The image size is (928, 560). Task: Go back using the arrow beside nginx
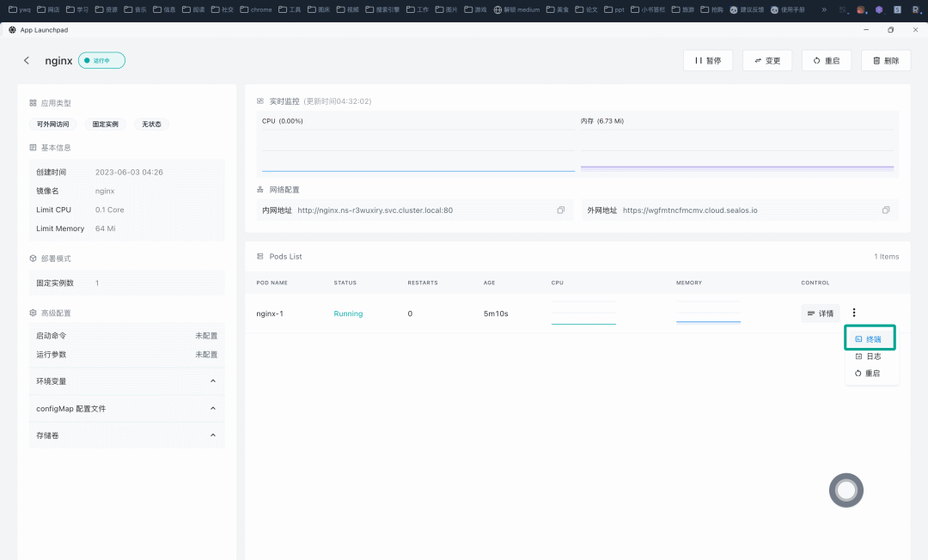pos(26,60)
